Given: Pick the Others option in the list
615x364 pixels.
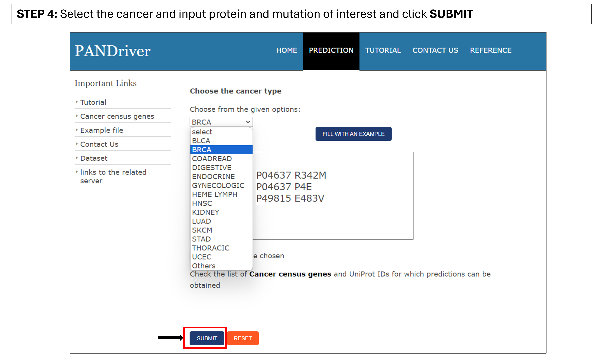Looking at the screenshot, I should point(203,266).
